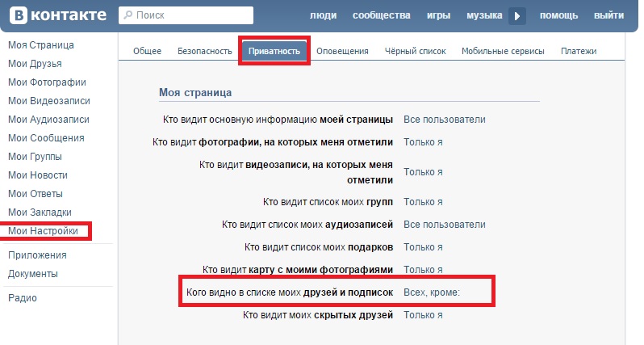Change who sees видеозаписи, на которых меня отметили
Viewport: 644px width, 345px height.
pyautogui.click(x=423, y=172)
